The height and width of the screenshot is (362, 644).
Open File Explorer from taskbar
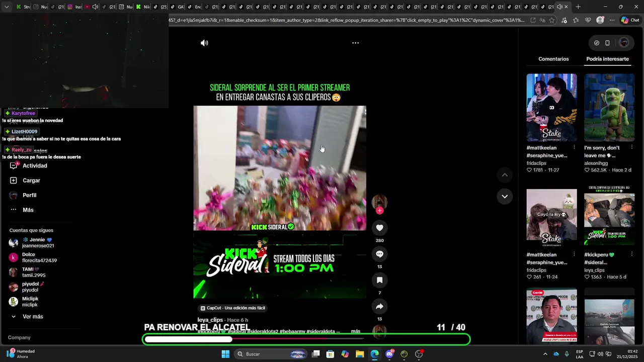click(x=360, y=354)
